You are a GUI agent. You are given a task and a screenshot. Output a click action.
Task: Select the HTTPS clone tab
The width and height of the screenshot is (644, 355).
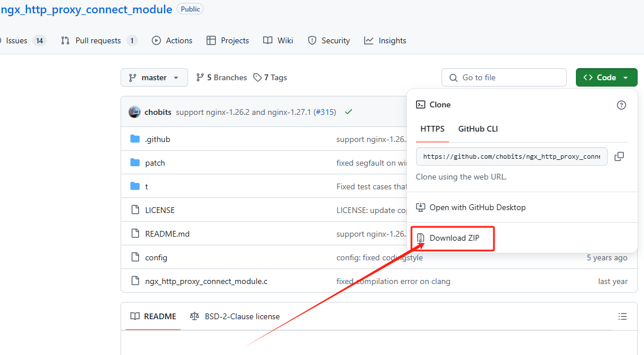point(432,129)
